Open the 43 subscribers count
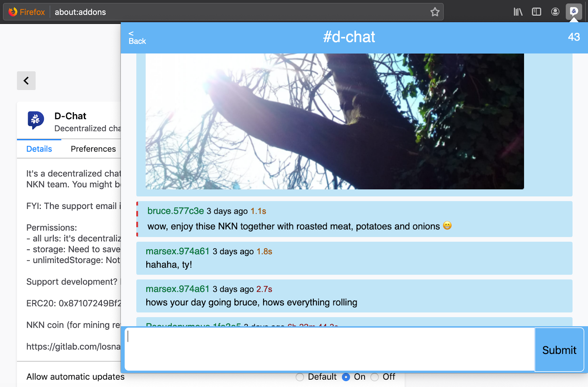Image resolution: width=588 pixels, height=387 pixels. (x=574, y=37)
